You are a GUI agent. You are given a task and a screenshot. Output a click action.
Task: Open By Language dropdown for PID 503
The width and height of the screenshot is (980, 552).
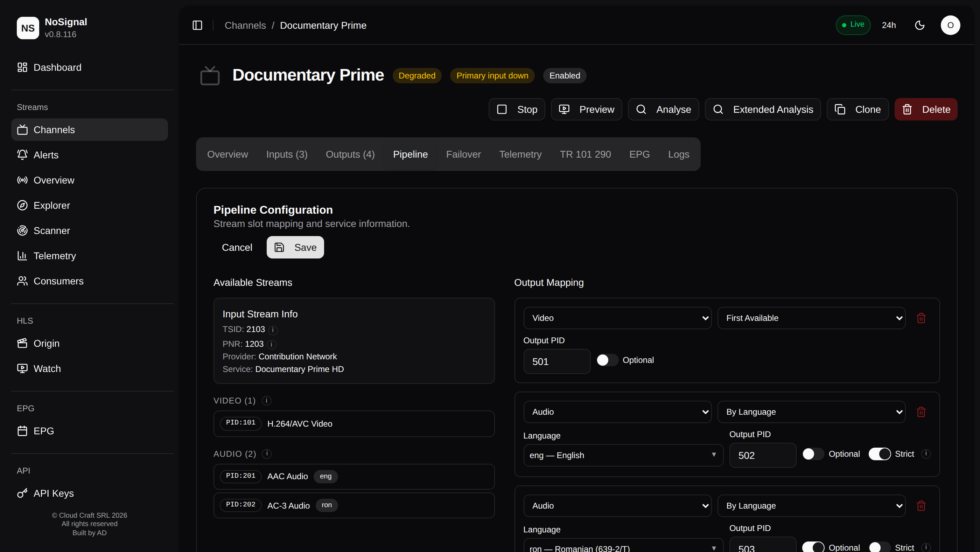(x=811, y=505)
